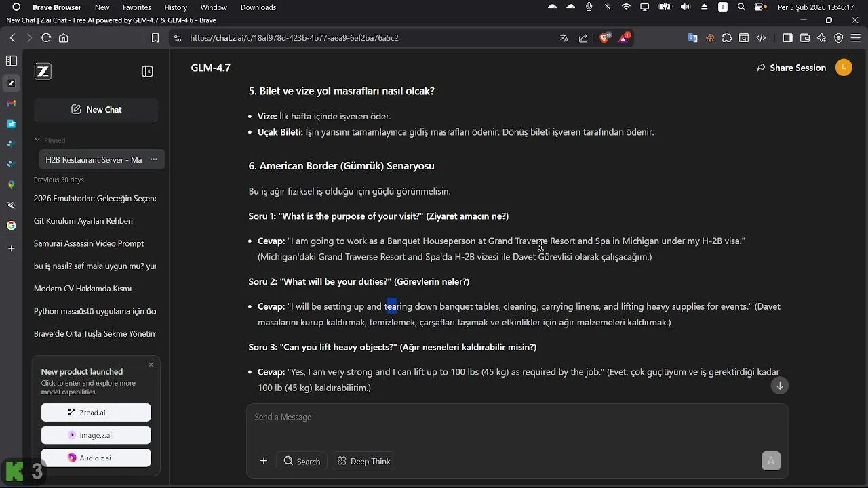868x488 pixels.
Task: Open the New menu
Action: click(102, 7)
